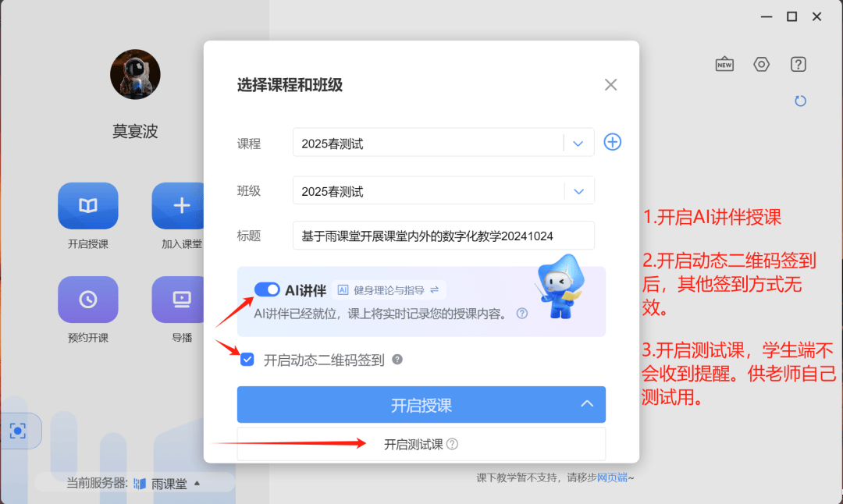The height and width of the screenshot is (504, 843).
Task: Switch server via 雨课堂 selector
Action: [x=169, y=484]
